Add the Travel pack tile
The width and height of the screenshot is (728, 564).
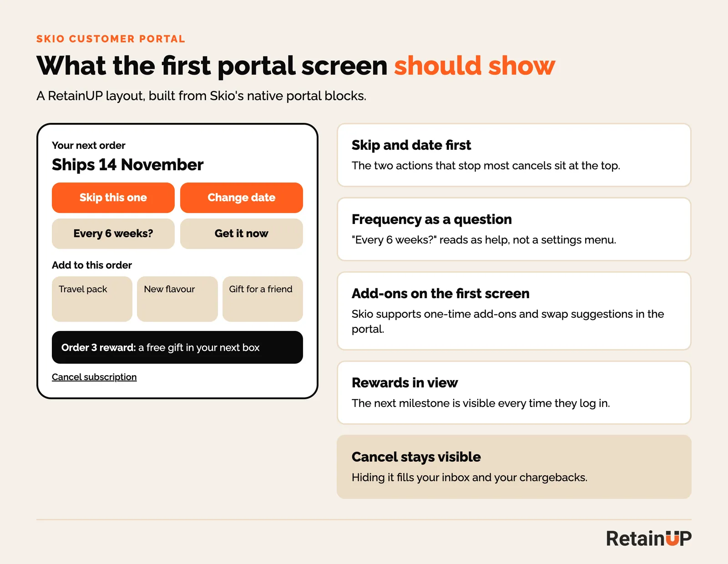pos(92,299)
